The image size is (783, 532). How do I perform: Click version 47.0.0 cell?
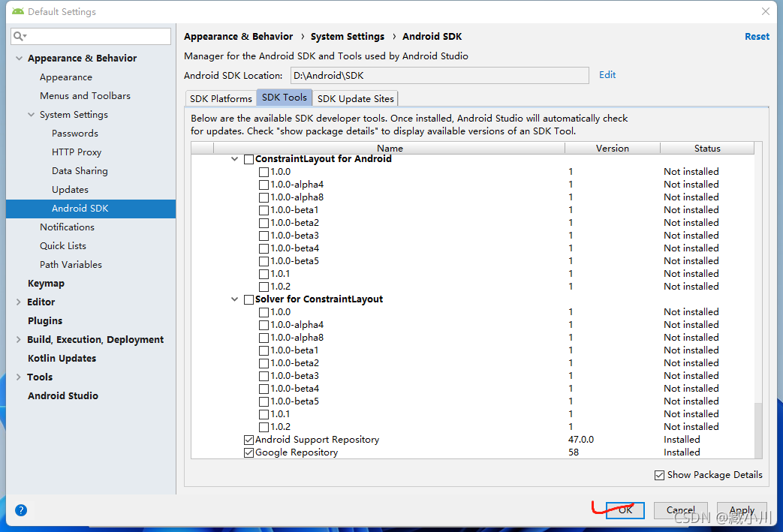coord(581,440)
